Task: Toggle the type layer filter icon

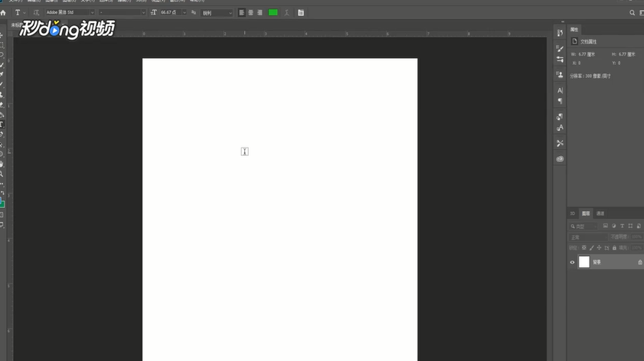Action: coord(622,226)
